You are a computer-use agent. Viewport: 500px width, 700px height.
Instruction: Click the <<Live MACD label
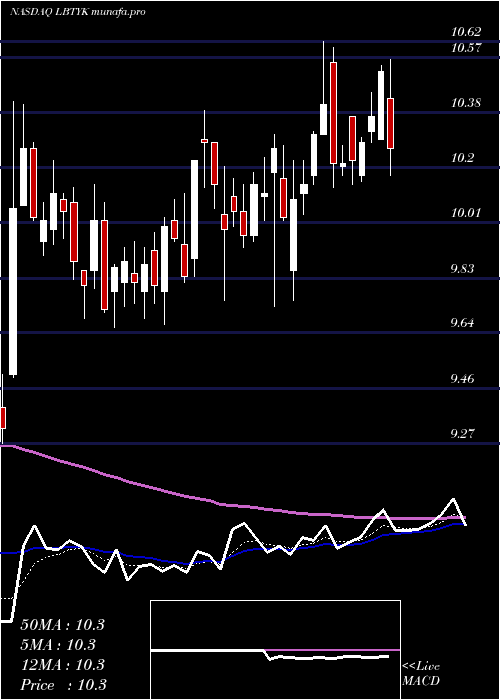[421, 674]
